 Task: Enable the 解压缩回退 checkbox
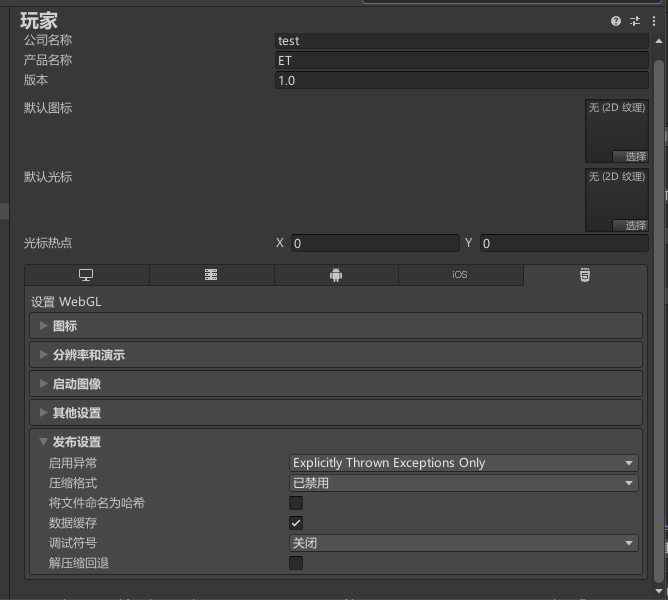[296, 563]
